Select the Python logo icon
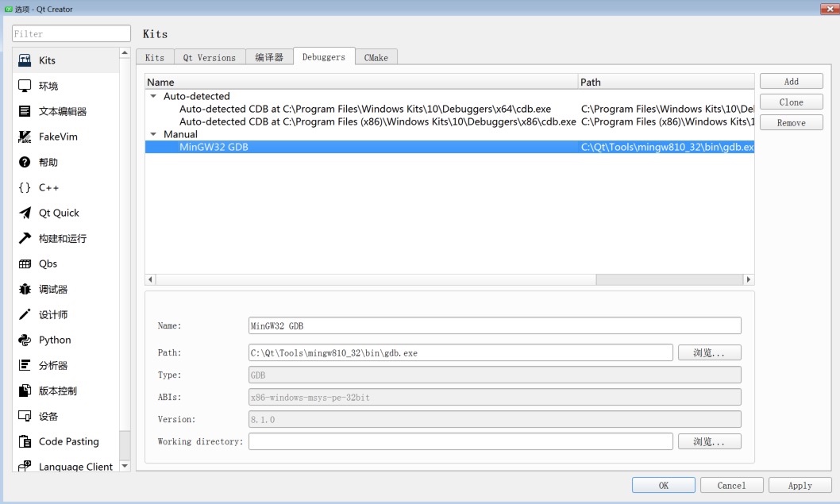 [x=25, y=340]
